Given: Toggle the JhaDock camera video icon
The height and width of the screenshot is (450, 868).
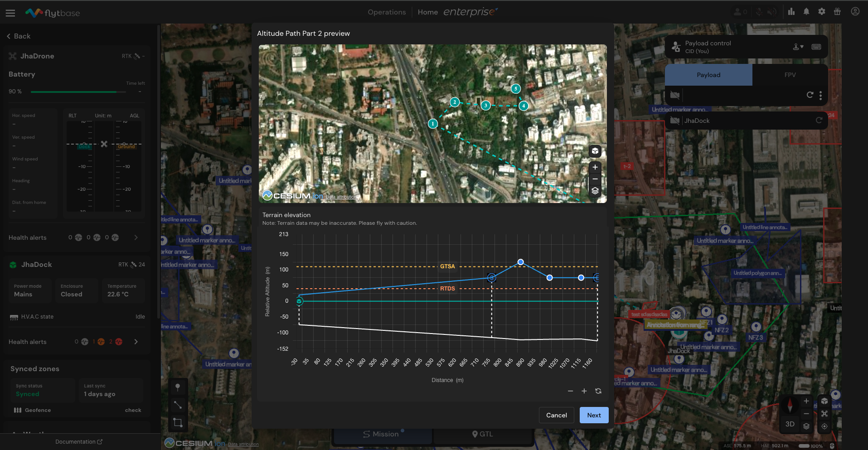Looking at the screenshot, I should point(675,121).
